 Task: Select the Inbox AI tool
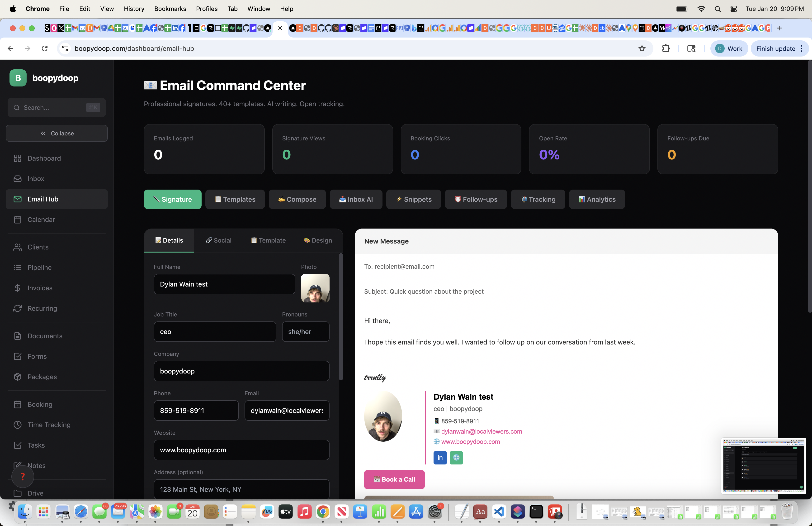[356, 199]
